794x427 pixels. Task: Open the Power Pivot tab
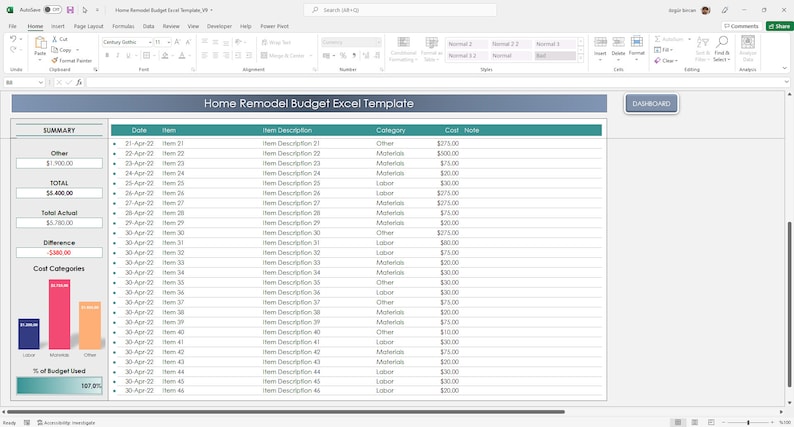274,26
